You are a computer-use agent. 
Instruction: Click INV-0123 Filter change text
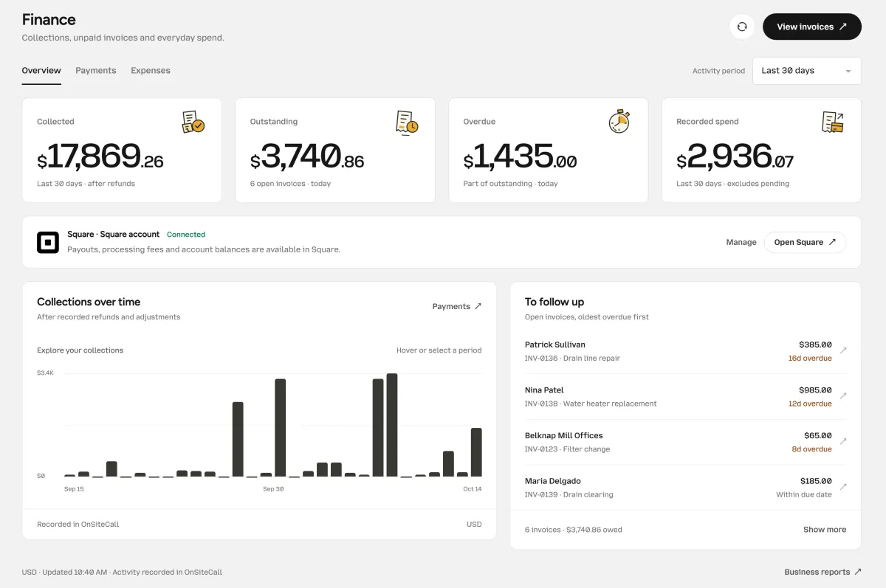click(567, 449)
